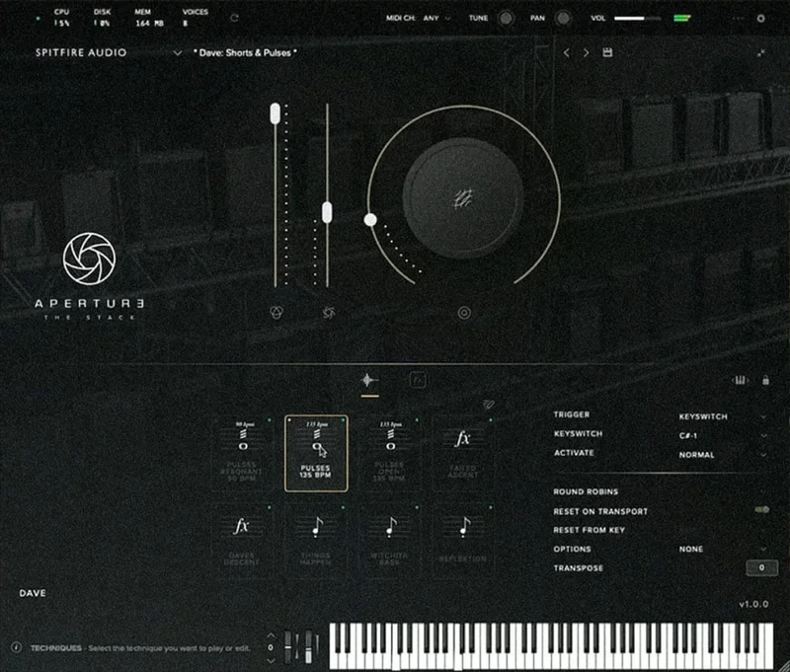The image size is (790, 672).
Task: Toggle green dot on Witchita Bass tile
Action: 417,507
